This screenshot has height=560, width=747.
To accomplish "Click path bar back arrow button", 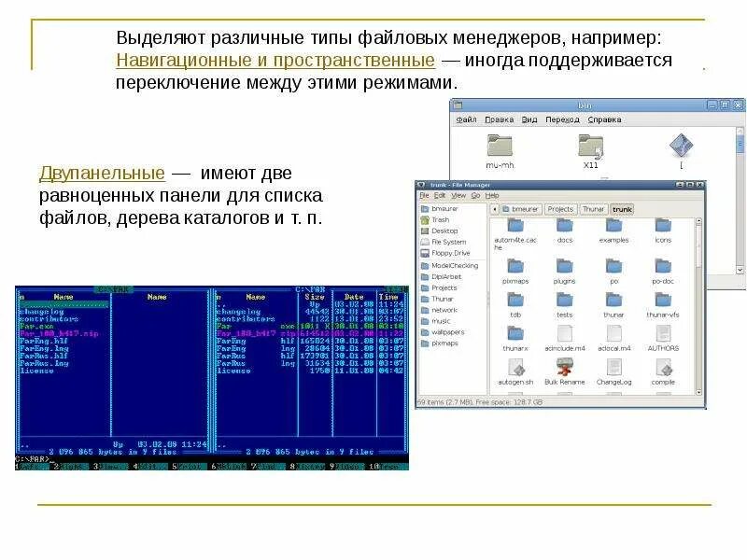I will coord(494,209).
